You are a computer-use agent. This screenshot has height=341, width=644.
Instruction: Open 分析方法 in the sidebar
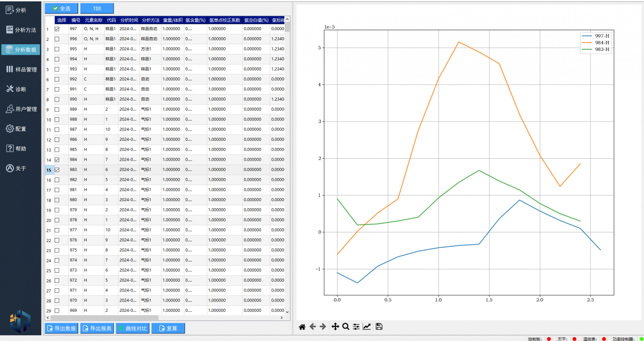(x=20, y=30)
